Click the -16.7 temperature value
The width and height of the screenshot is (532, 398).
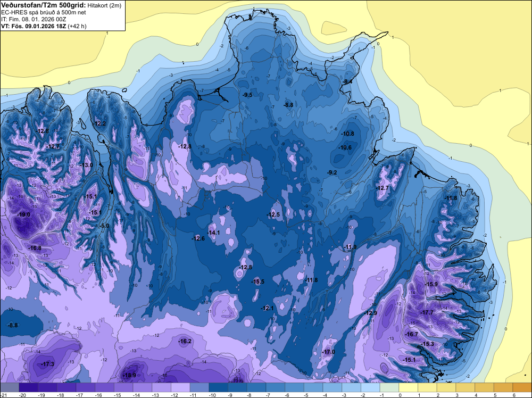click(x=412, y=335)
